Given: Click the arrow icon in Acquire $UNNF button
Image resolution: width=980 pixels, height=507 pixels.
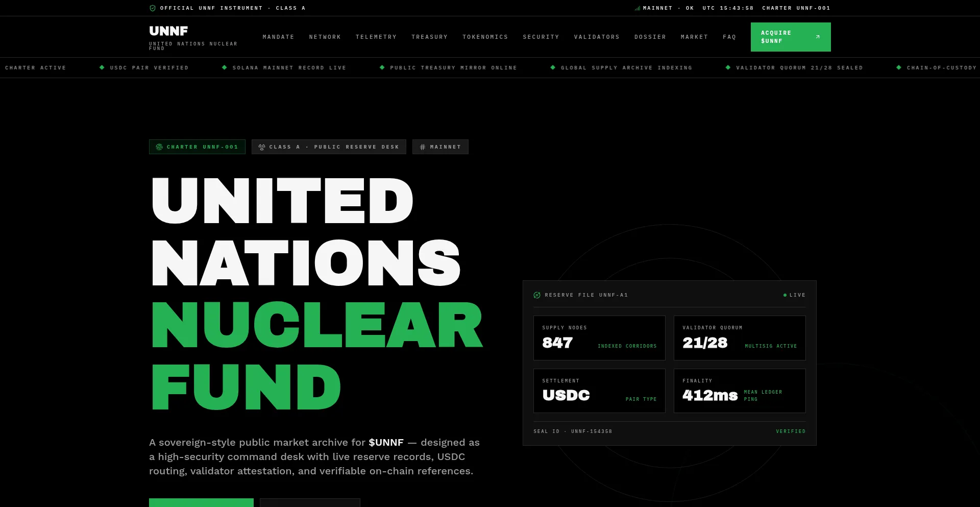Looking at the screenshot, I should click(x=818, y=37).
